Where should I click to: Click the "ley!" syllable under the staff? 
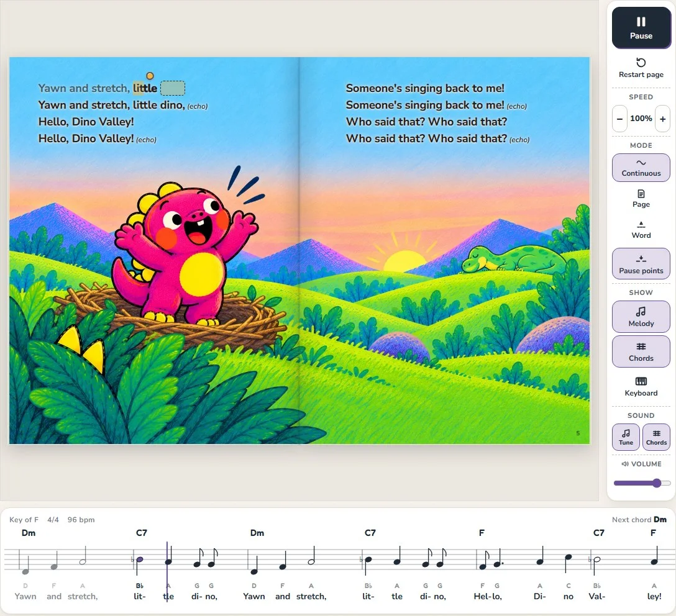(654, 596)
